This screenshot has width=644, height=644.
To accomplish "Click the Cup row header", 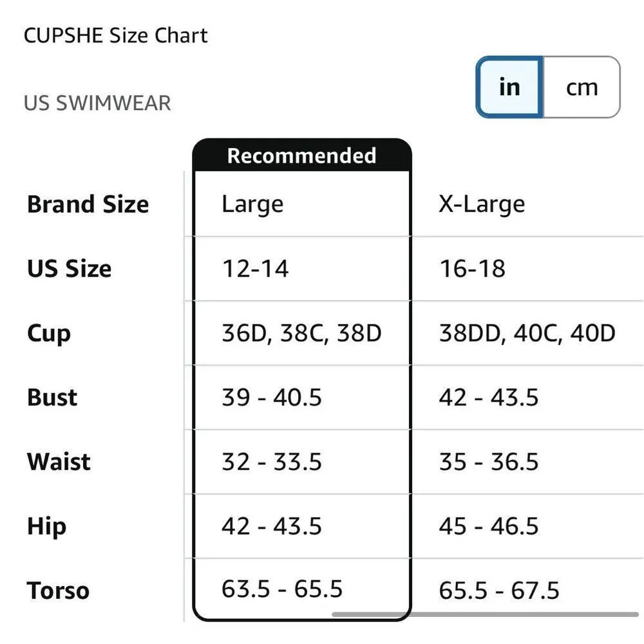I will click(49, 333).
